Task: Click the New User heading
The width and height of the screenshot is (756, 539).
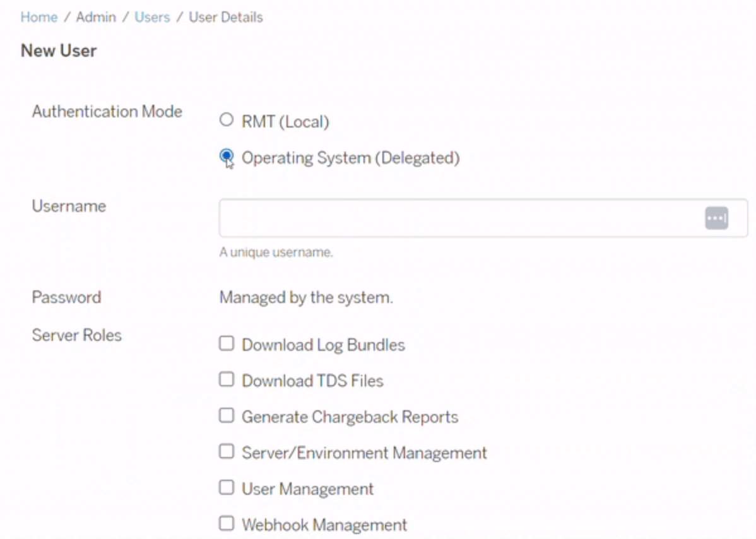Action: click(x=59, y=50)
